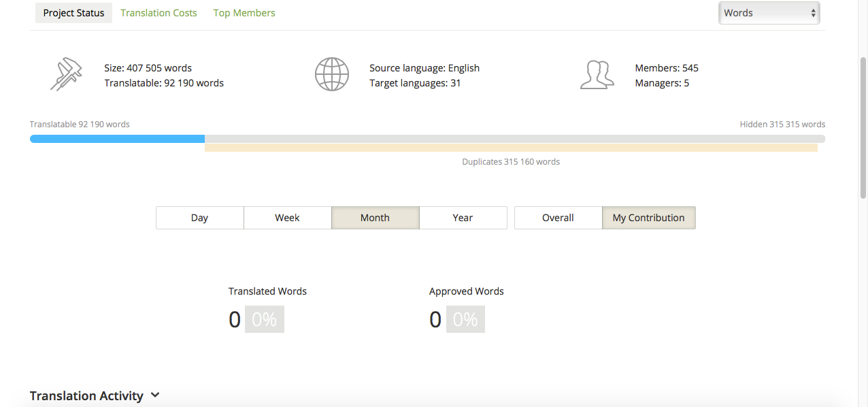Click the blue translatable progress bar segment
Screen dimensions: 868x407
[x=117, y=139]
